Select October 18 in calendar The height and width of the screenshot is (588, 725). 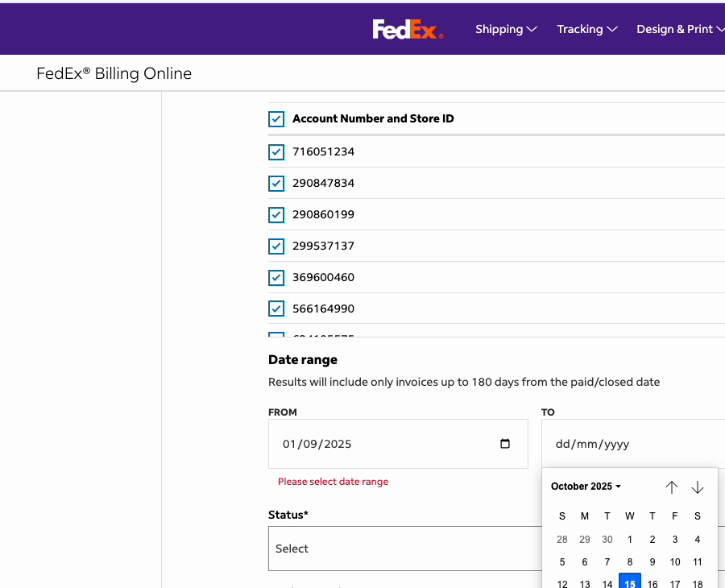pos(698,583)
